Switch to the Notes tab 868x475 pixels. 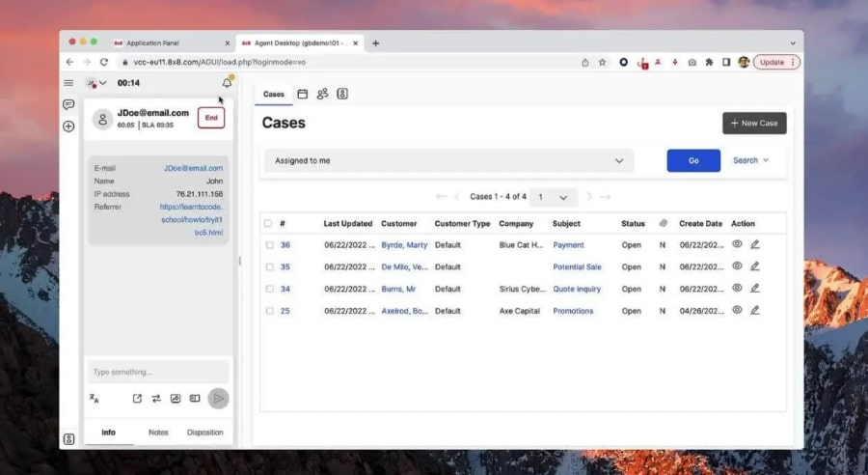(x=158, y=433)
